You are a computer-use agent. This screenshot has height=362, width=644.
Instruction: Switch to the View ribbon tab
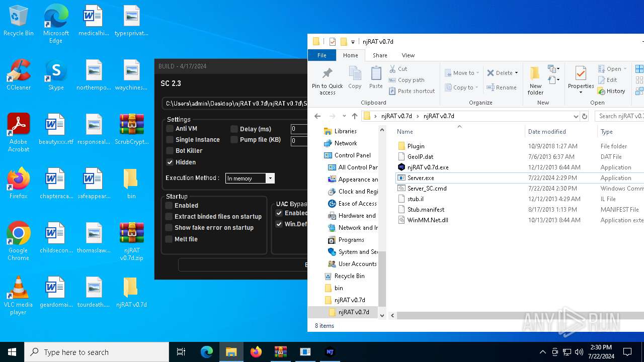point(408,55)
